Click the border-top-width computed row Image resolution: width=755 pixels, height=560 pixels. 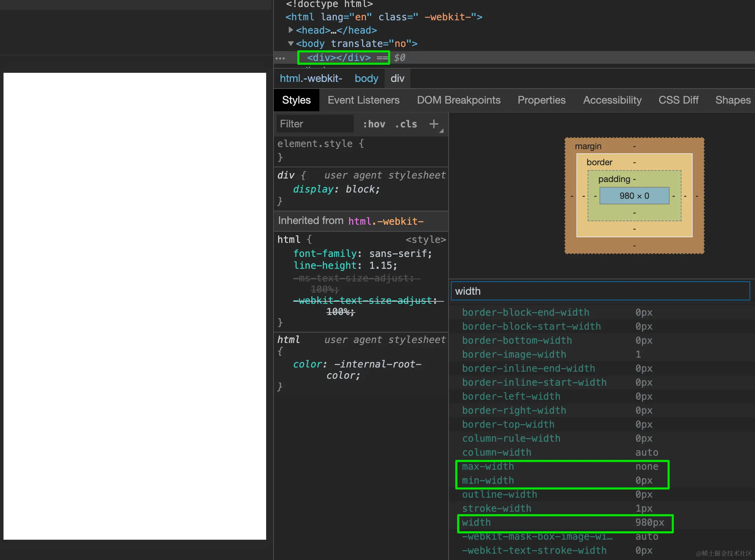coord(602,424)
